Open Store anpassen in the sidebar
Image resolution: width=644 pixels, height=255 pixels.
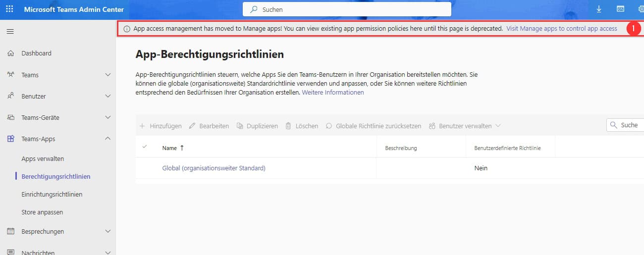[42, 212]
